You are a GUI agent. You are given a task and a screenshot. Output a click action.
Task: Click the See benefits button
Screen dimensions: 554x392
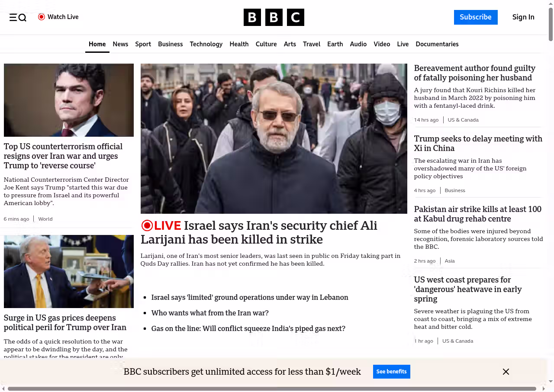[x=391, y=372]
